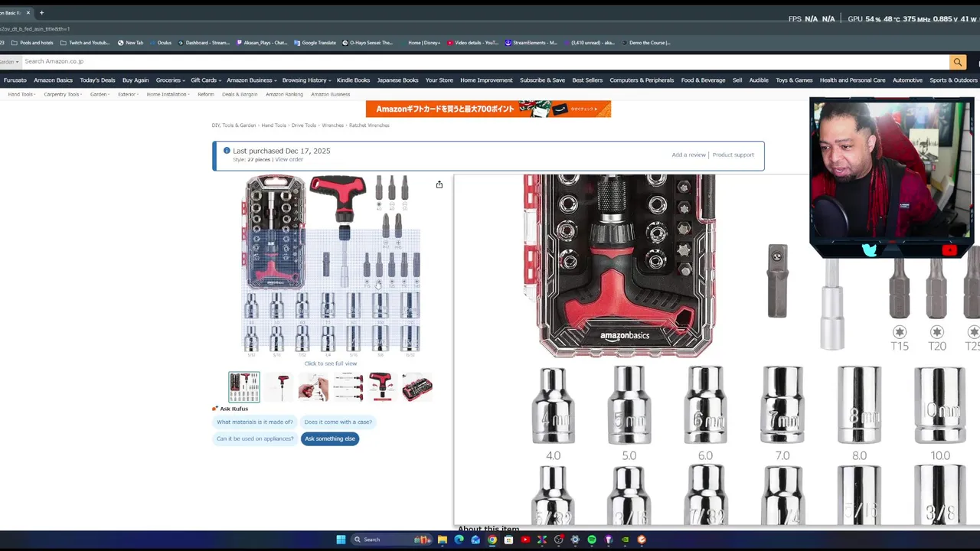Open Google Translate bookmark
The image size is (980, 551).
[x=315, y=43]
